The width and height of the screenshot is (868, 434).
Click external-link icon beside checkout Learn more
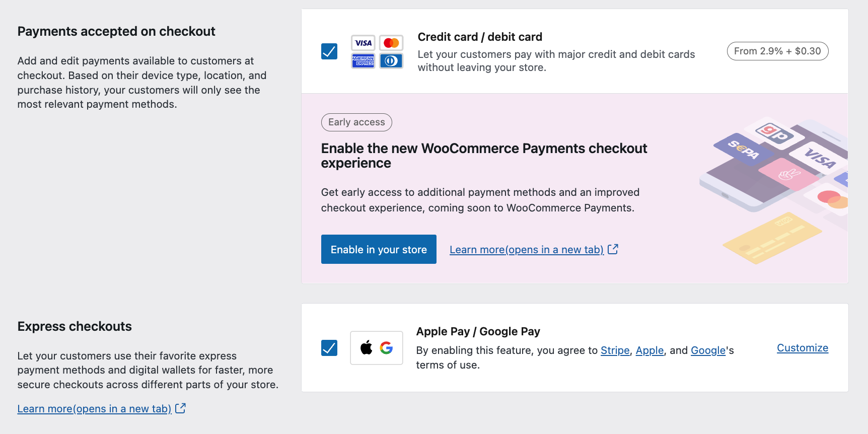click(x=613, y=249)
